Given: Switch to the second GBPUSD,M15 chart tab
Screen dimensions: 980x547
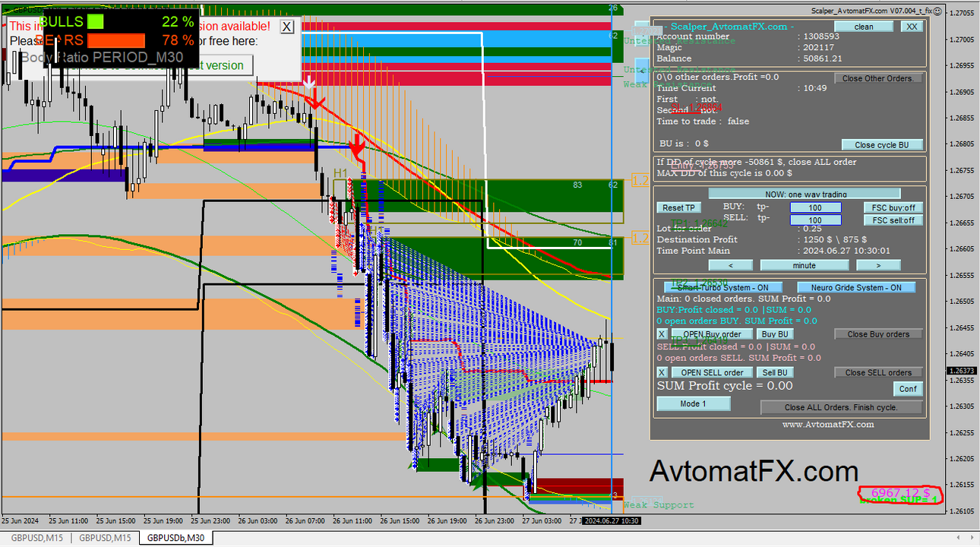Looking at the screenshot, I should click(x=105, y=538).
